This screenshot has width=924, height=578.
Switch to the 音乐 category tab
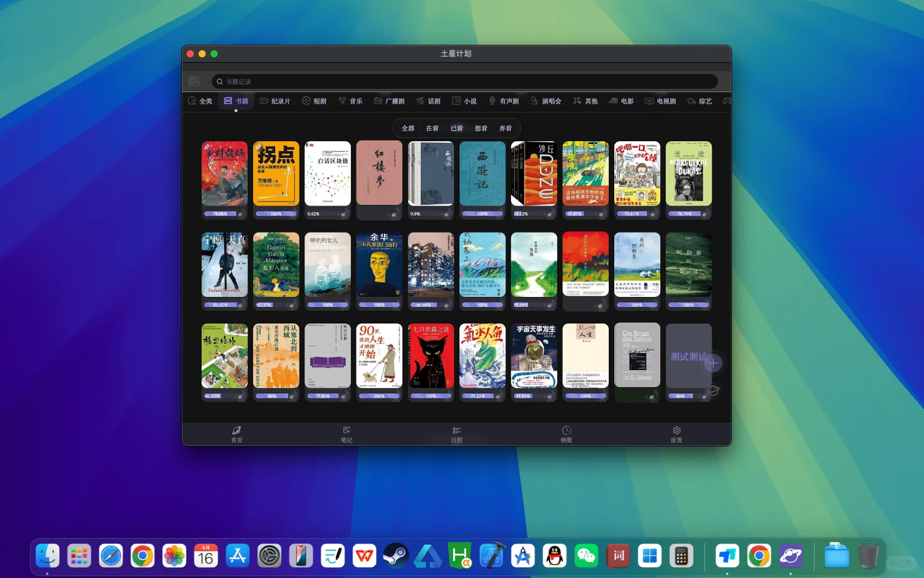point(350,101)
